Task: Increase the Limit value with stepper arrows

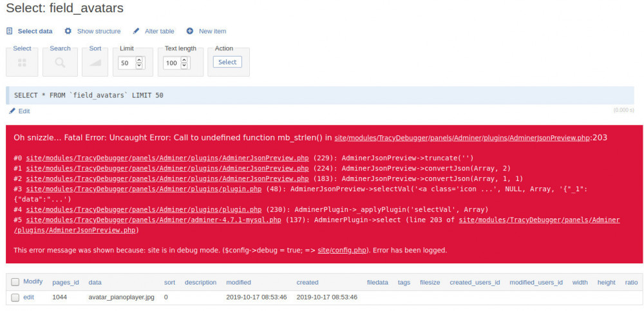Action: tap(140, 60)
